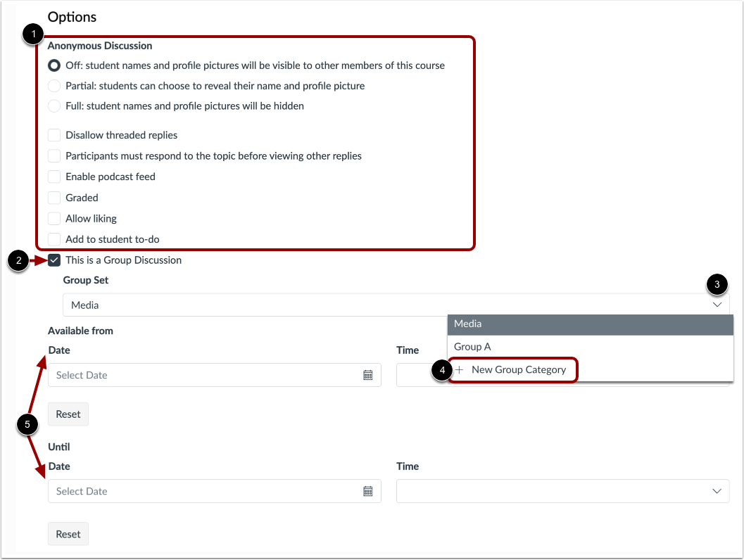The width and height of the screenshot is (744, 560).
Task: Click Reset under the Available from fields
Action: tap(68, 414)
